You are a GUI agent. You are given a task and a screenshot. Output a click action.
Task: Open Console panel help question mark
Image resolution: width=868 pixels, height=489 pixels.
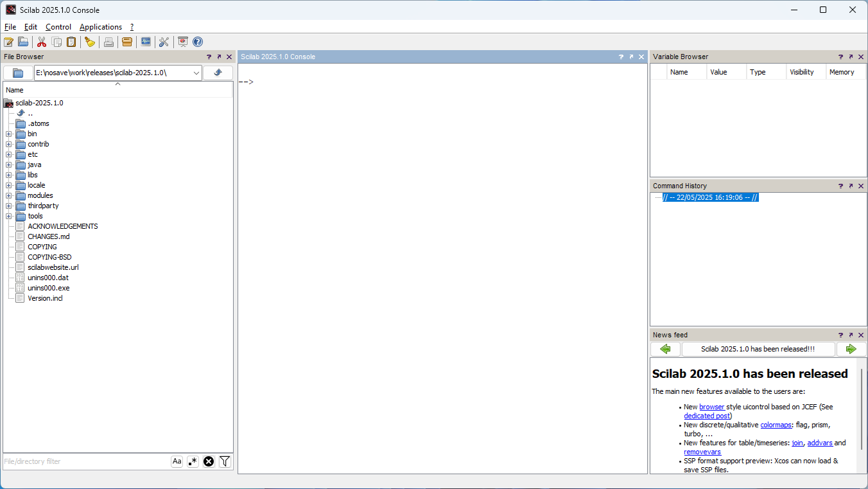621,57
